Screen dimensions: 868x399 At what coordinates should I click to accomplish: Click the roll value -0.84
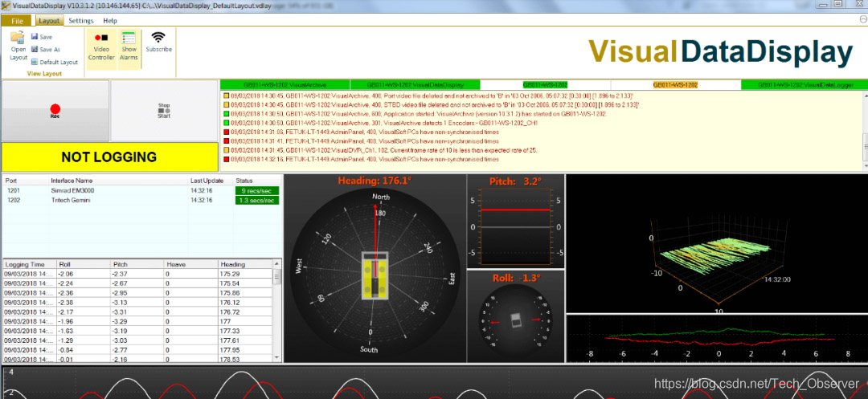click(65, 349)
